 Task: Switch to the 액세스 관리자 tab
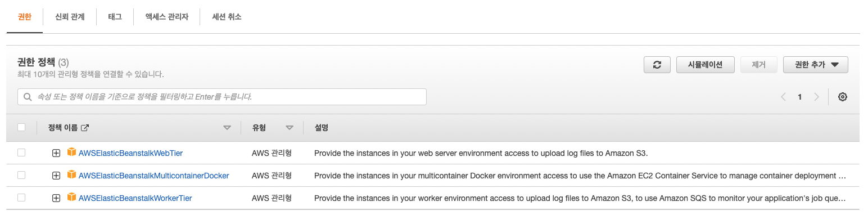166,17
